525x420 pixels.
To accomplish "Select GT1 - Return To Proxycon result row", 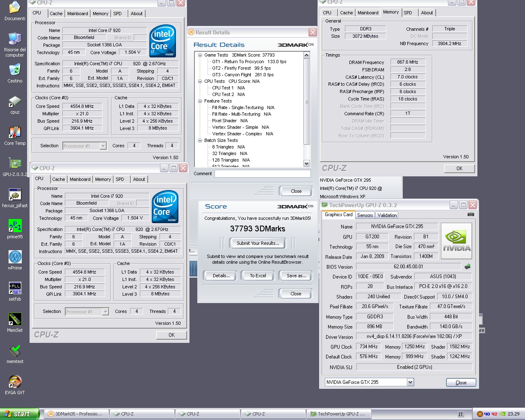I will pos(249,62).
